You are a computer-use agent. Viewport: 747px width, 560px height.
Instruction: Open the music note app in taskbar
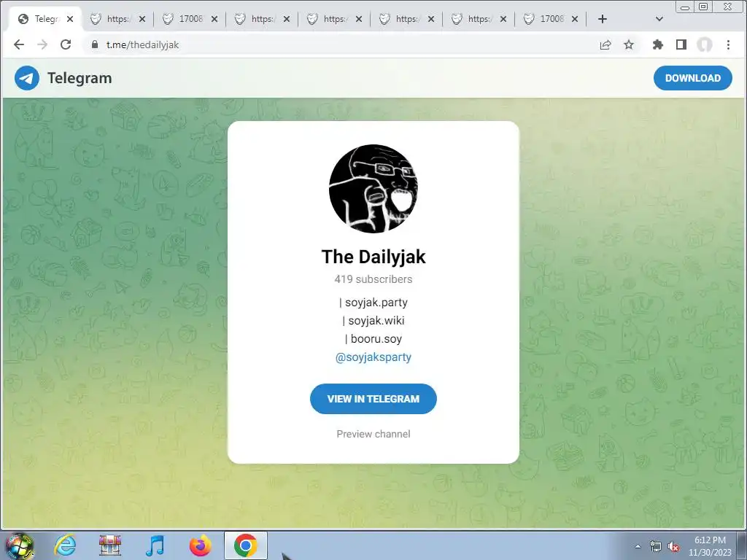(x=155, y=545)
